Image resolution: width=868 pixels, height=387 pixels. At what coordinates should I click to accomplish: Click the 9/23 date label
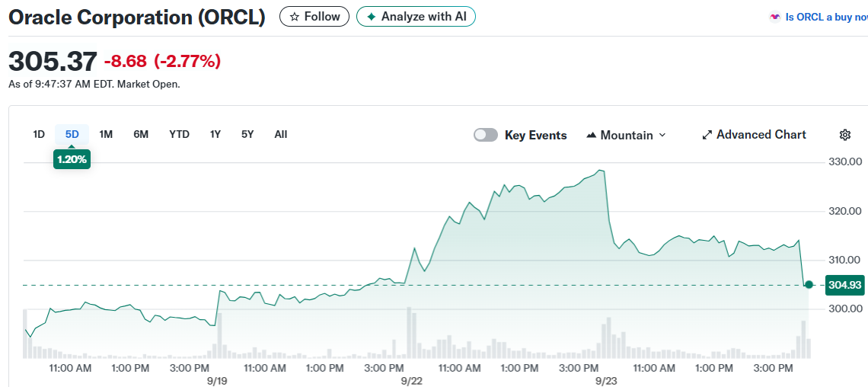[x=606, y=381]
